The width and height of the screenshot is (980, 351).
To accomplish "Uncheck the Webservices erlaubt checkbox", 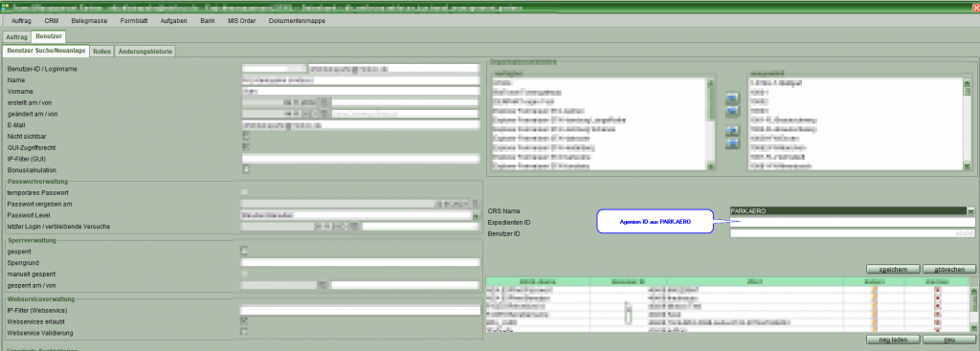I will (245, 320).
